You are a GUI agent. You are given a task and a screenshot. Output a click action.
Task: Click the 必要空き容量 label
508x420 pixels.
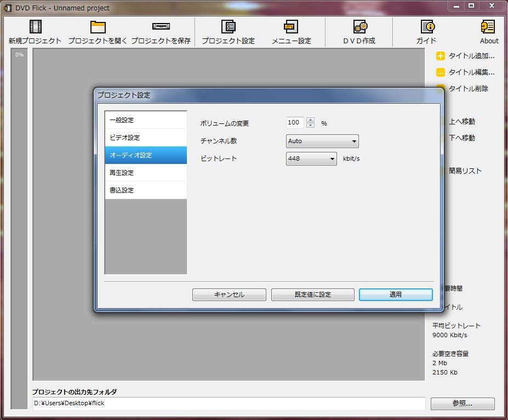point(450,354)
